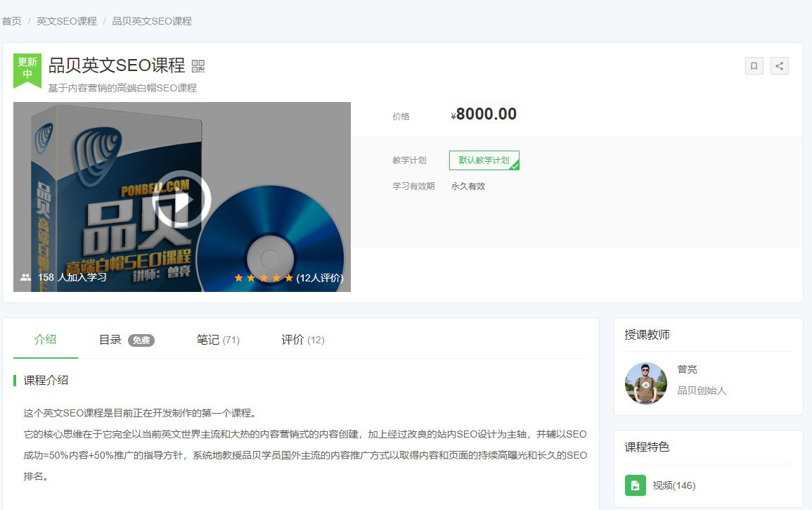Click the bookmark (collect) icon

(x=754, y=65)
